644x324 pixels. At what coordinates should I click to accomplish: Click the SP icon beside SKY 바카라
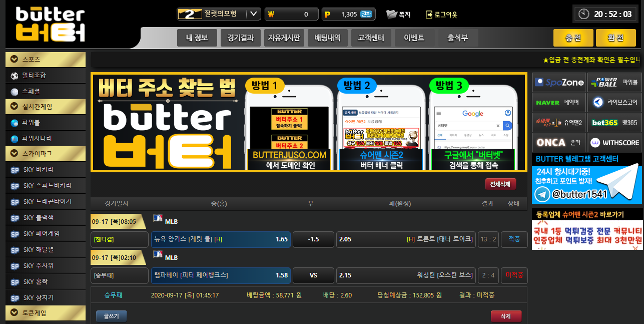[x=15, y=170]
